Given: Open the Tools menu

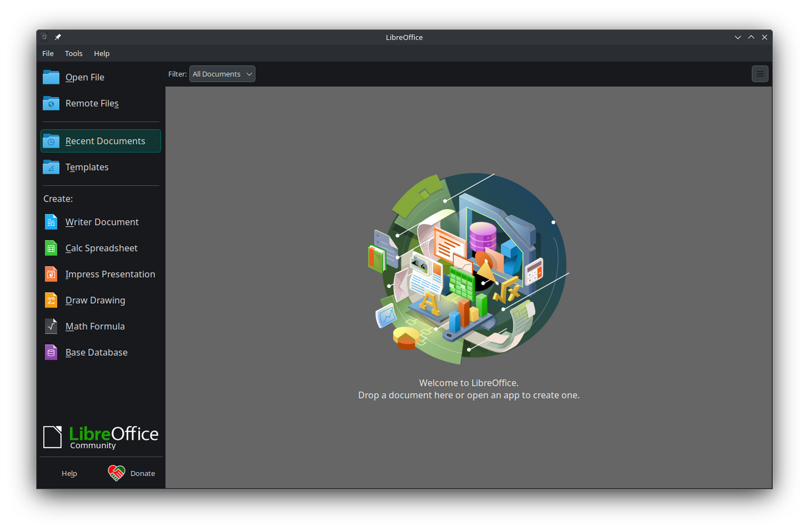Looking at the screenshot, I should pos(73,53).
